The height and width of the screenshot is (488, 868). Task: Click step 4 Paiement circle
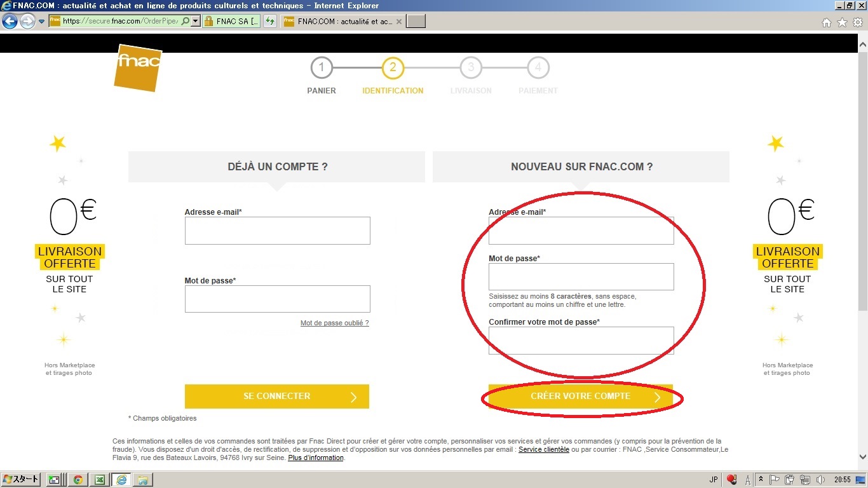[x=538, y=67]
